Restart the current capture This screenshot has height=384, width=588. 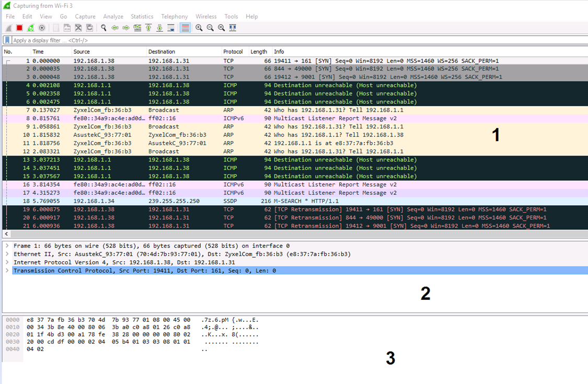point(31,28)
